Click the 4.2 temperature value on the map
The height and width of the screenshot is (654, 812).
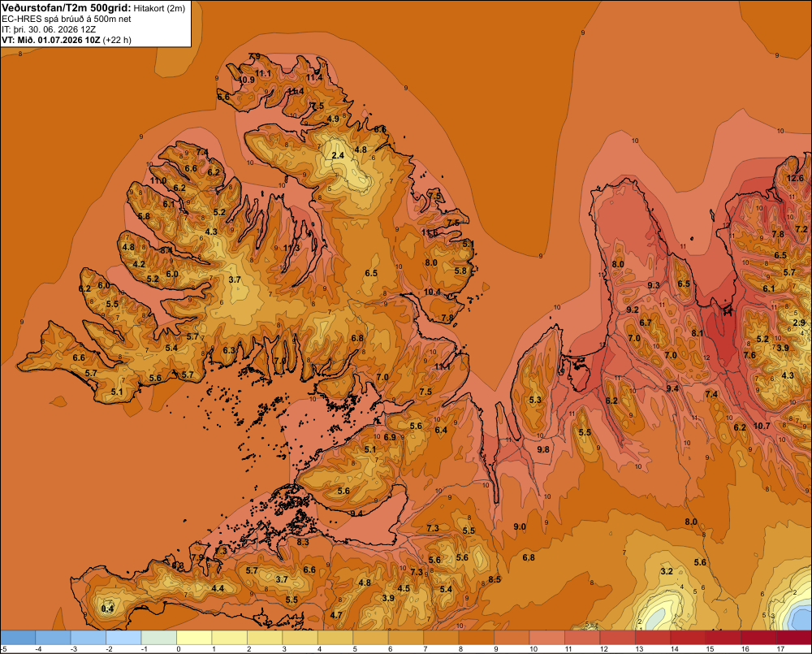139,264
